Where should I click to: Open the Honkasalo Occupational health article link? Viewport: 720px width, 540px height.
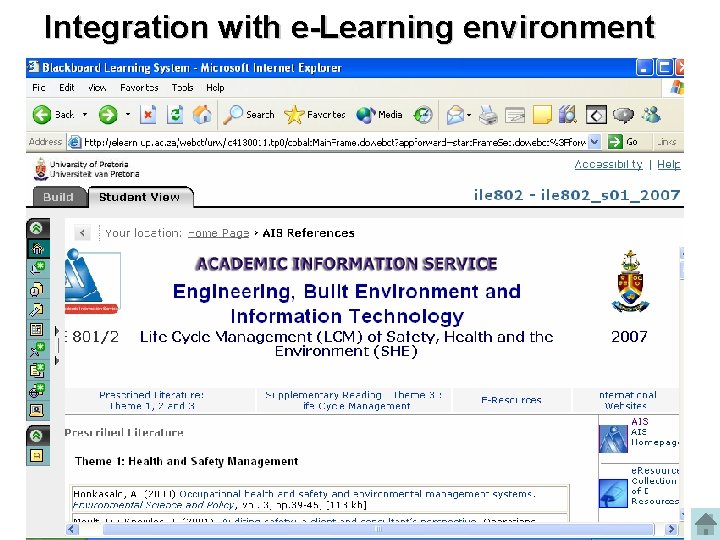click(x=357, y=494)
